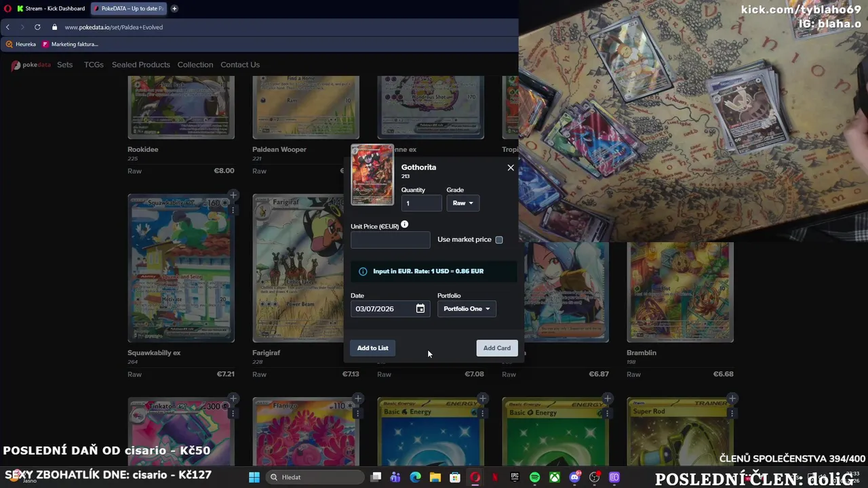Focus the Quantity input field

[x=421, y=203]
